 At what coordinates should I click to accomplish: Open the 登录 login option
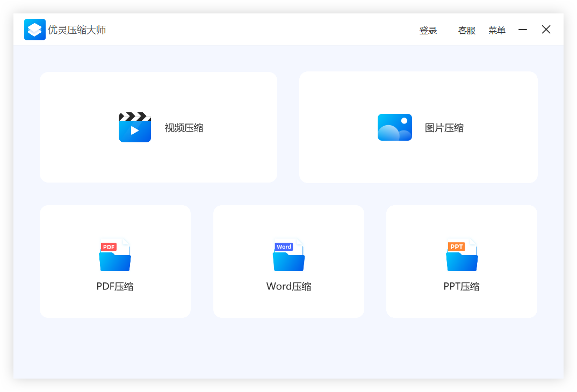428,31
